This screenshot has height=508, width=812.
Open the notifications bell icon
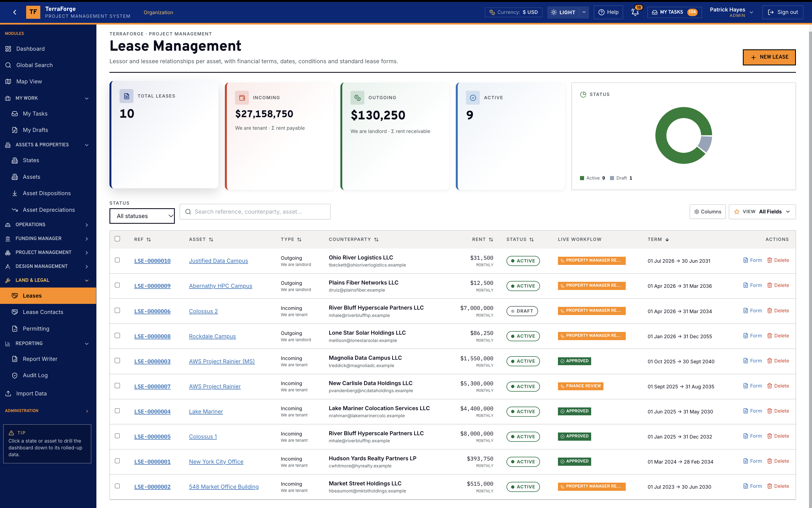635,13
